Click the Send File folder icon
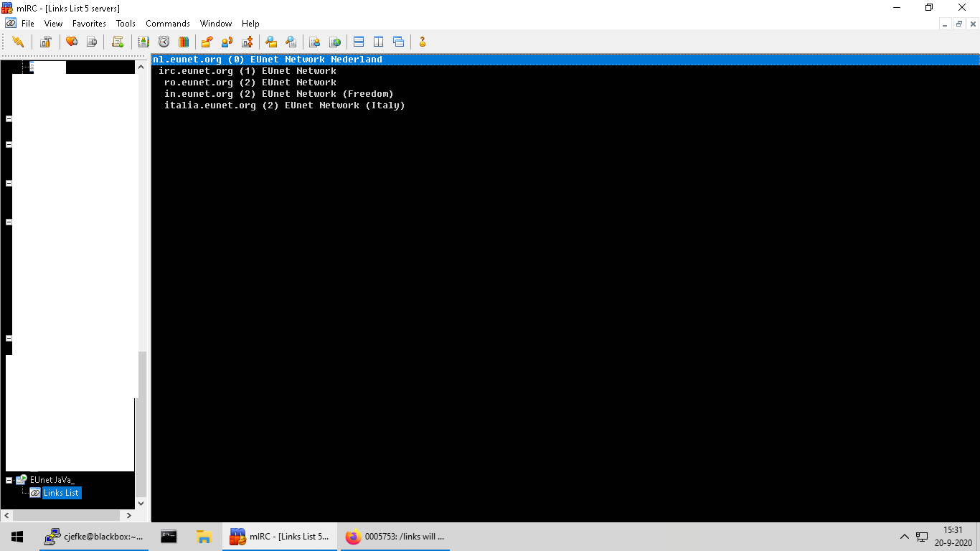The height and width of the screenshot is (551, 980). [x=207, y=42]
